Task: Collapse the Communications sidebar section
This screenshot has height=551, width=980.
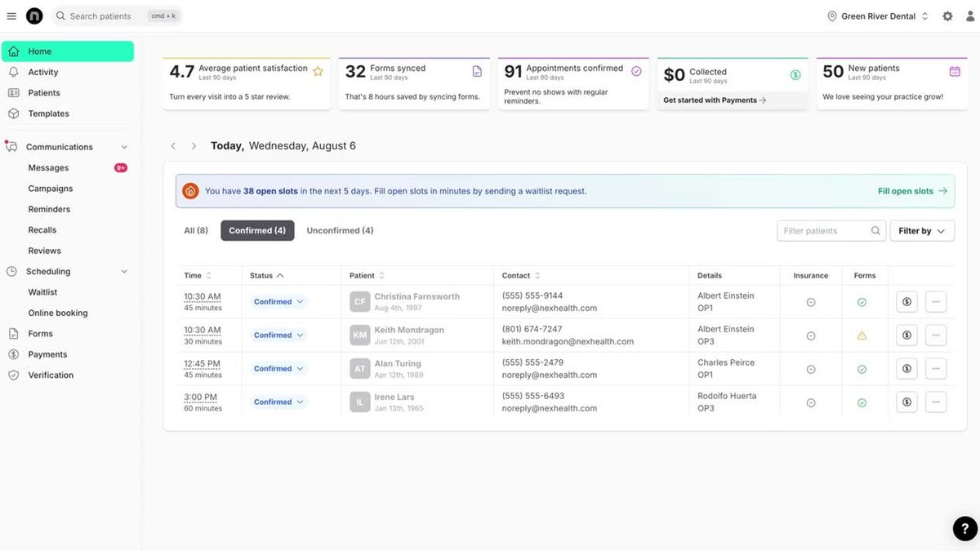Action: [124, 147]
